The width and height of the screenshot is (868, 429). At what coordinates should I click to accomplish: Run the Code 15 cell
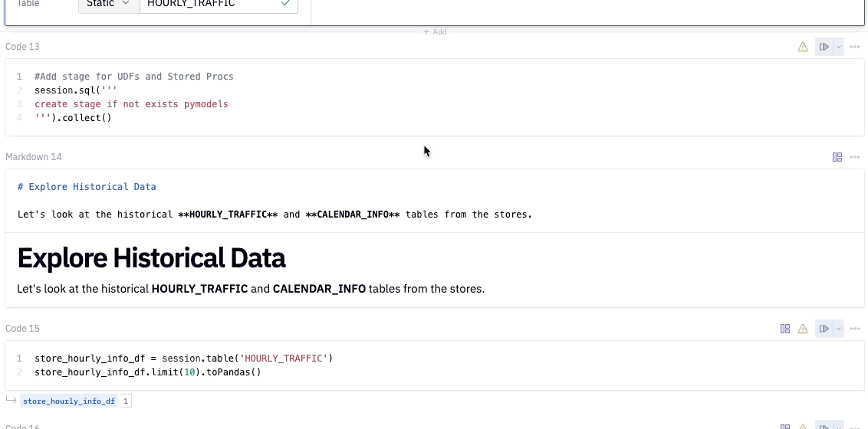click(x=824, y=329)
